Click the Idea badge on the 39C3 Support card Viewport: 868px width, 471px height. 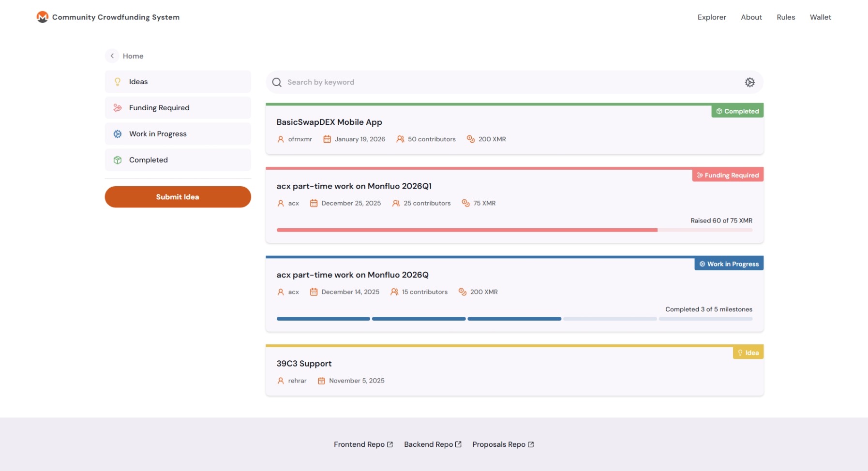coord(748,353)
